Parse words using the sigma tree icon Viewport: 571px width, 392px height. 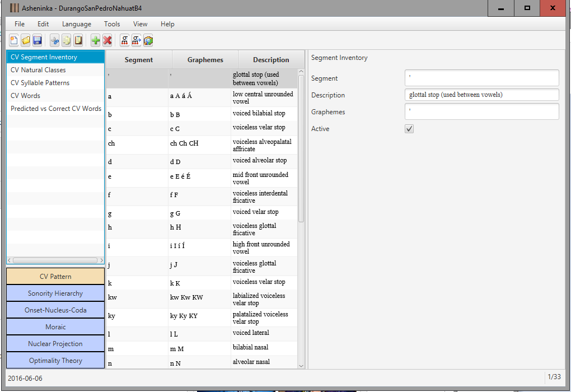click(x=124, y=40)
